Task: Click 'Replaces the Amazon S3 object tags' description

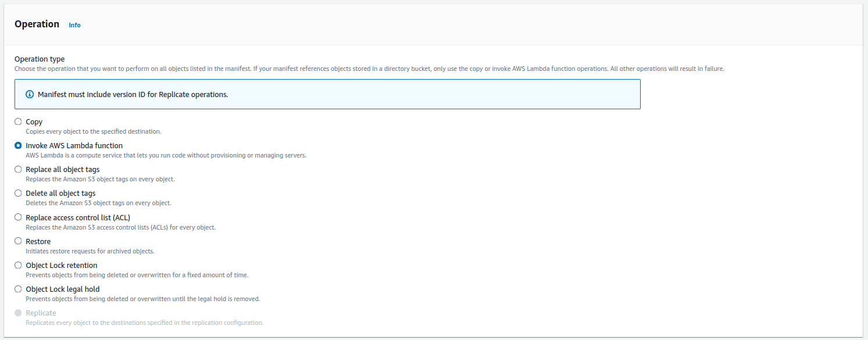Action: pos(100,179)
